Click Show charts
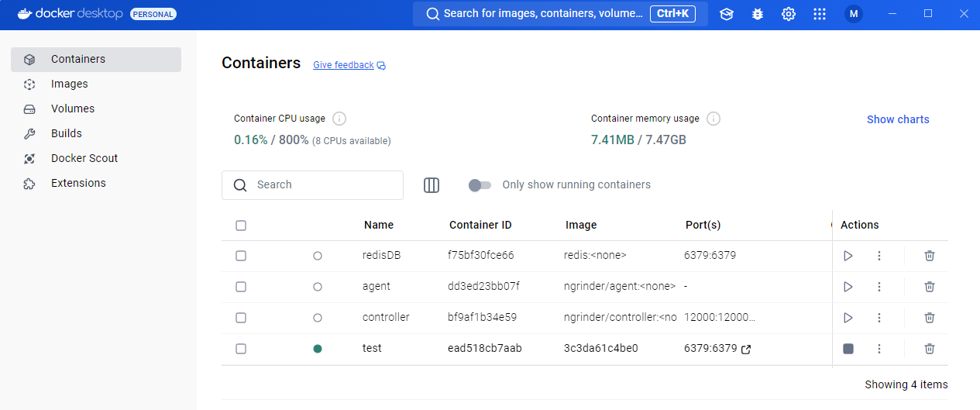The height and width of the screenshot is (410, 980). [x=898, y=119]
